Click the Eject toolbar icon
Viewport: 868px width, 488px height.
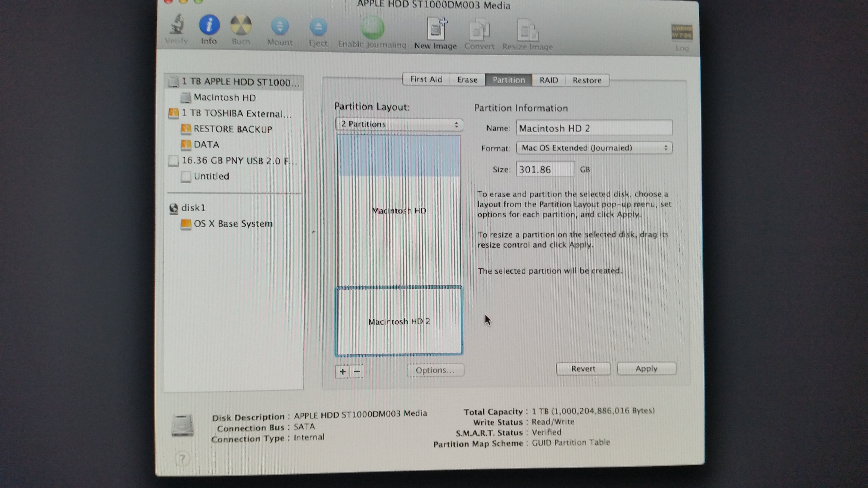point(318,27)
